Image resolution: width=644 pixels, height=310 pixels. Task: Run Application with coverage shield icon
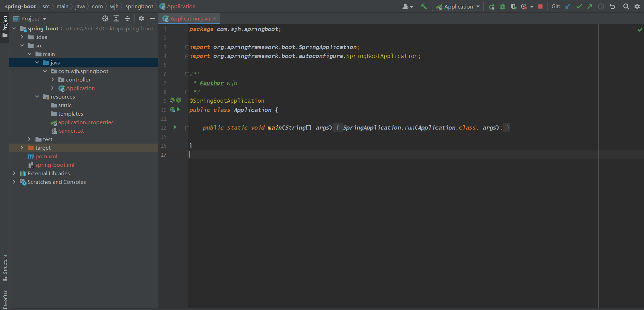(513, 6)
